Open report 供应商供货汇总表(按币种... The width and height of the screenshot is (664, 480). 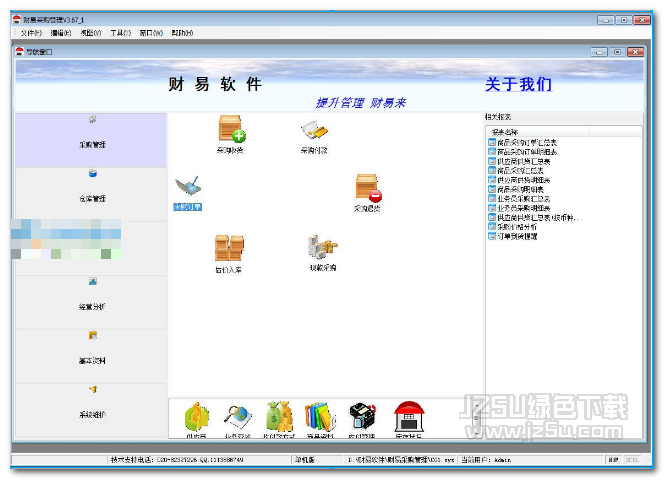[535, 217]
